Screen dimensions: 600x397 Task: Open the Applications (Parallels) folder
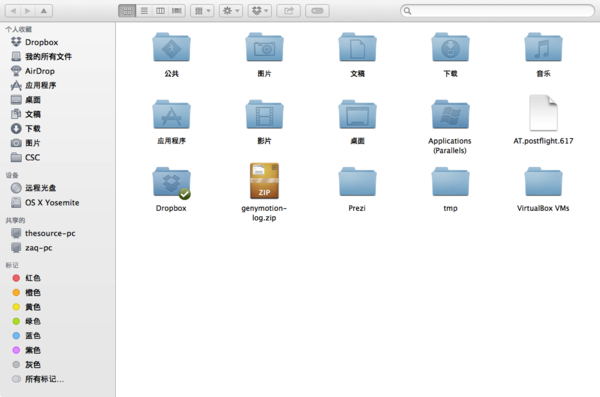tap(450, 114)
